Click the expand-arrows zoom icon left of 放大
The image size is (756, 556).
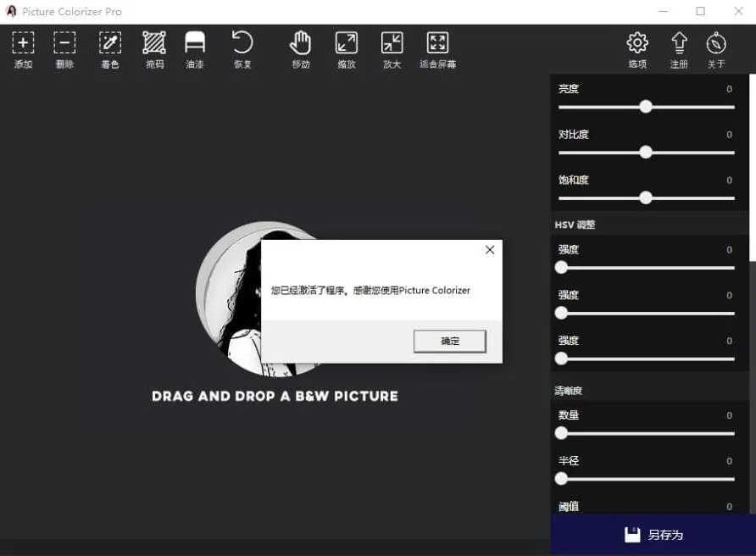[x=347, y=43]
